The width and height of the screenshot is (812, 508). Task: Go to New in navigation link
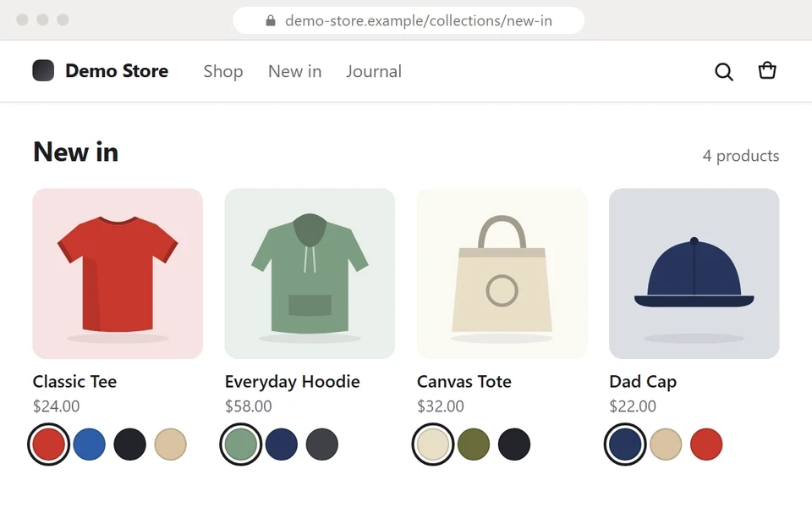tap(294, 71)
